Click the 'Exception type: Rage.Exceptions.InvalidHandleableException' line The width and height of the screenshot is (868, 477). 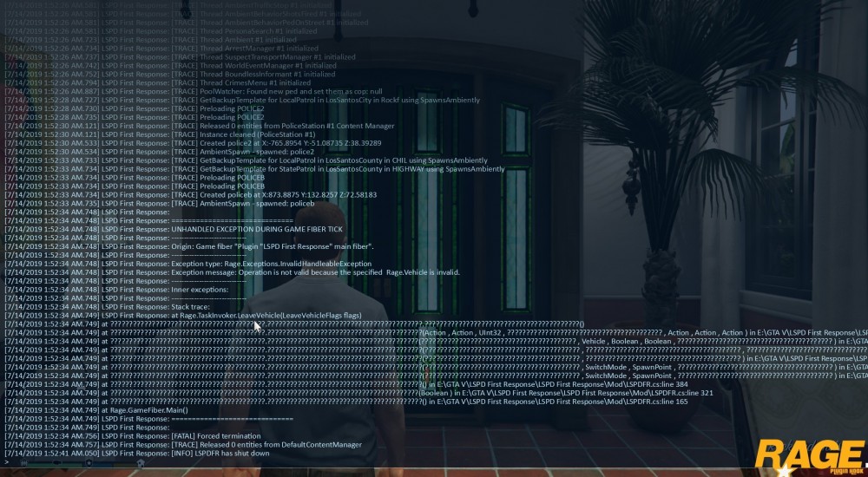(x=188, y=264)
